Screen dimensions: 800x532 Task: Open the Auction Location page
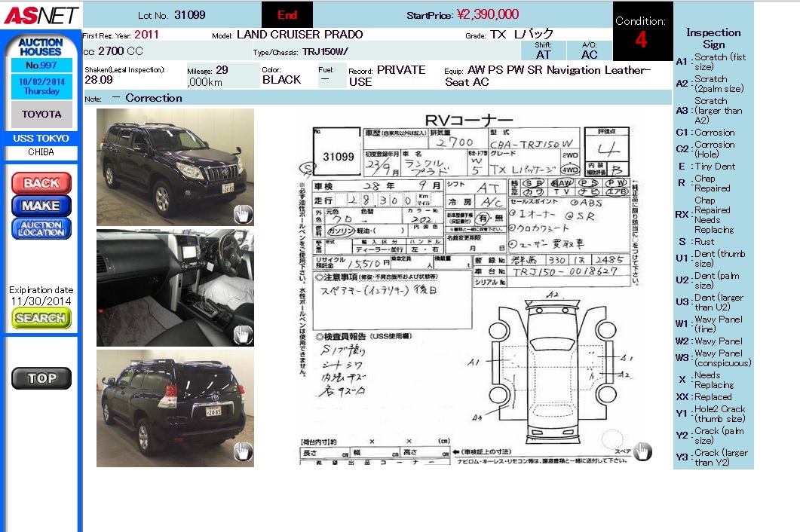pos(41,228)
